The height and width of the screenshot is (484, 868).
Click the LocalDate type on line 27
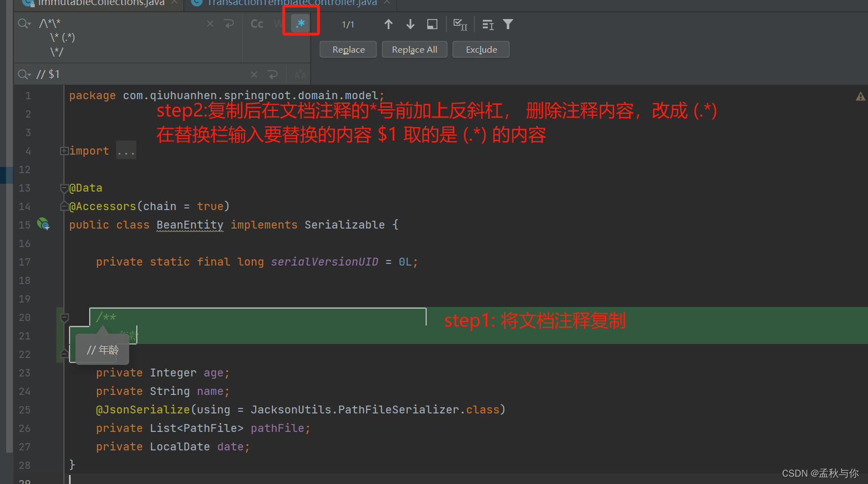tap(180, 446)
